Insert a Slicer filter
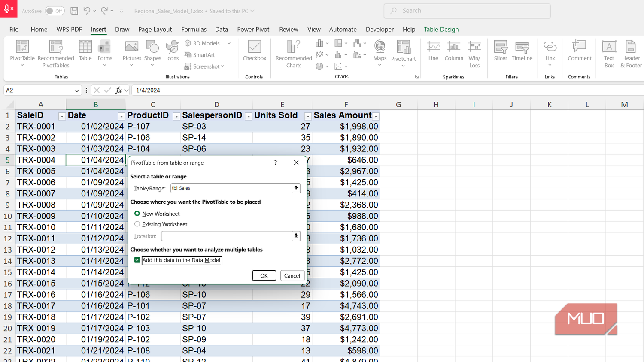The height and width of the screenshot is (362, 644). pyautogui.click(x=501, y=51)
